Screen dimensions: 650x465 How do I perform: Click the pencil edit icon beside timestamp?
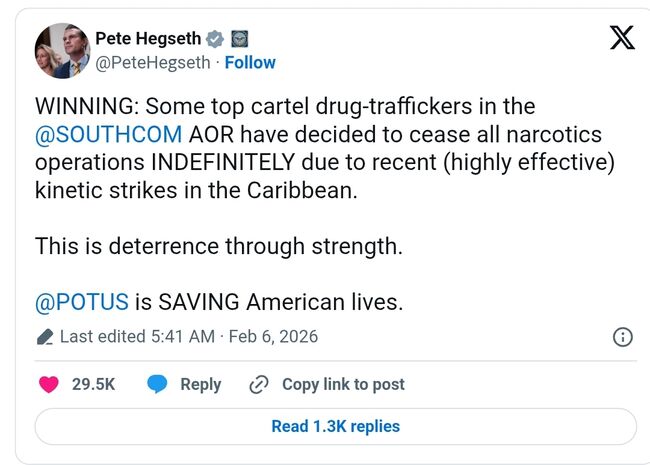[45, 336]
